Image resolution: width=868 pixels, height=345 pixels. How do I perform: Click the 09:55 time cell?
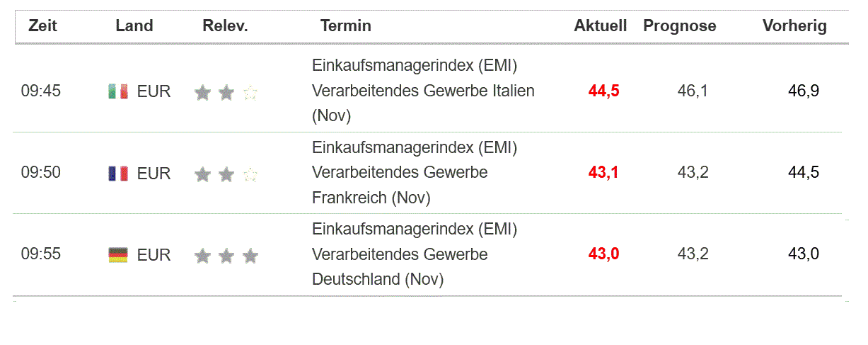[x=41, y=254]
